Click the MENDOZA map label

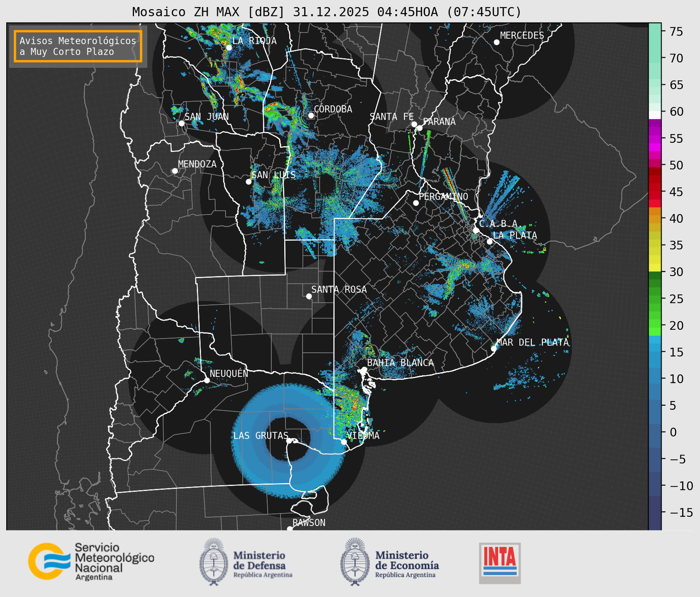pos(197,164)
